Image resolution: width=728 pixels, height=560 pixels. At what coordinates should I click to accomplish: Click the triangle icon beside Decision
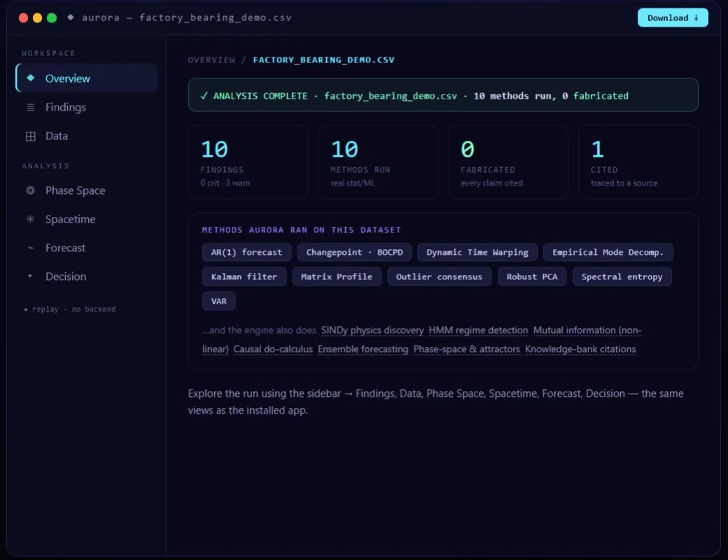31,276
